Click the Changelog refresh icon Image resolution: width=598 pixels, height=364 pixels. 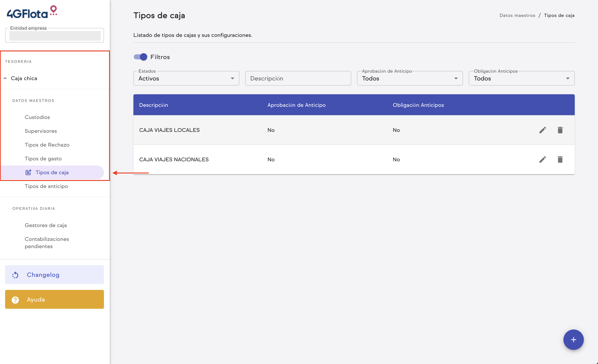[x=15, y=275]
